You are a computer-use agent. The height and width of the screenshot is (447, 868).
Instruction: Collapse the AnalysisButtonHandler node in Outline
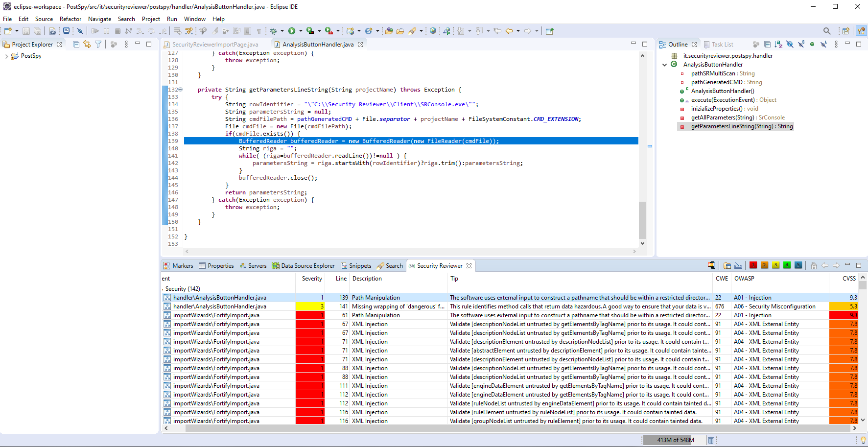click(664, 64)
